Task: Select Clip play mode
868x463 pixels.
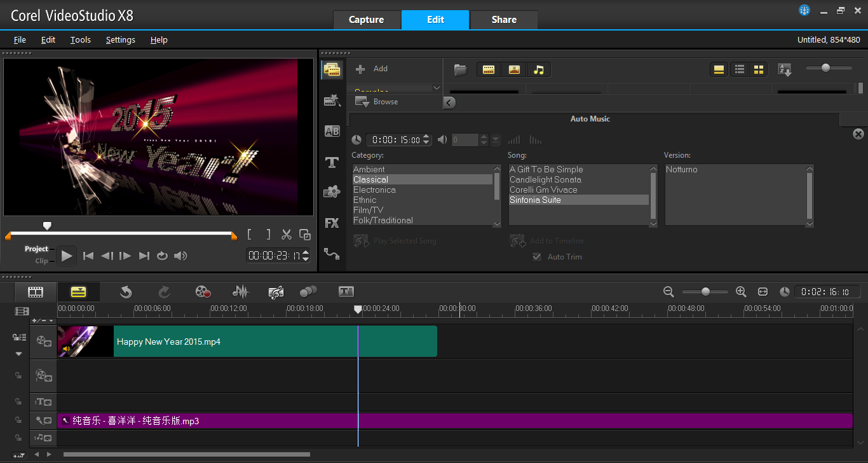Action: pos(41,261)
